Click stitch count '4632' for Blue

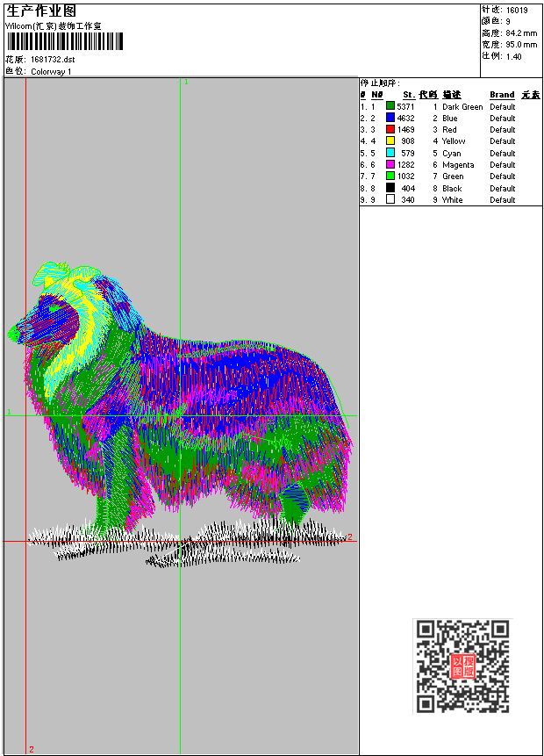(x=405, y=119)
